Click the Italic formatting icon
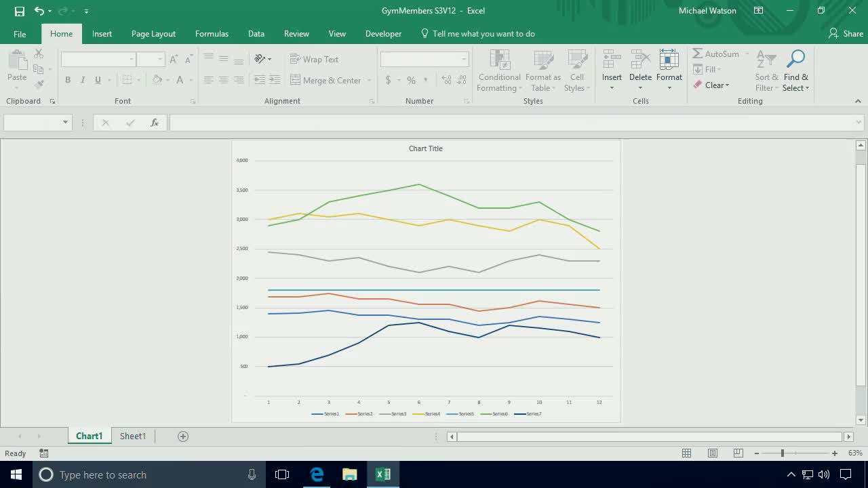 [82, 79]
